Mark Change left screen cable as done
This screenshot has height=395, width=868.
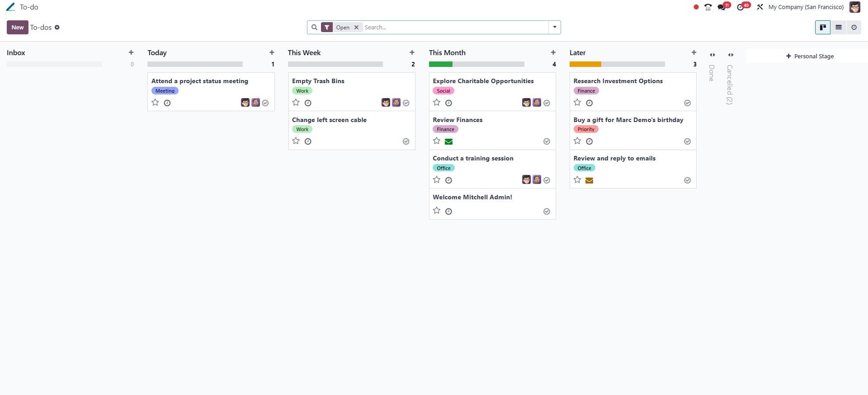click(x=406, y=142)
